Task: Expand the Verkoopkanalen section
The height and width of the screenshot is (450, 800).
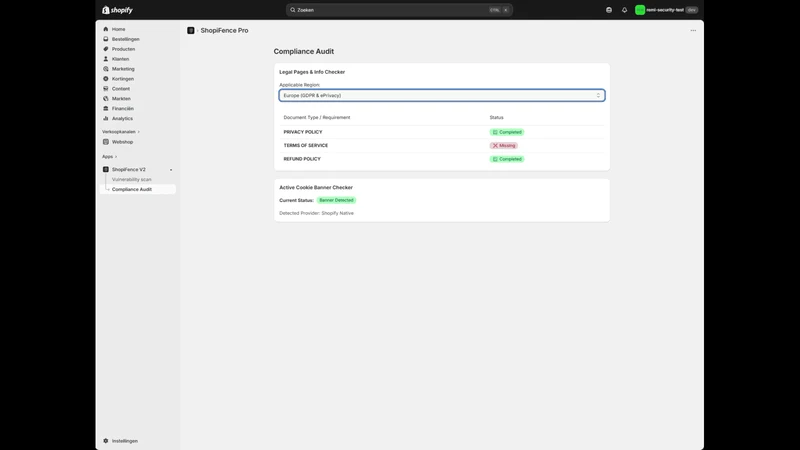Action: [121, 132]
